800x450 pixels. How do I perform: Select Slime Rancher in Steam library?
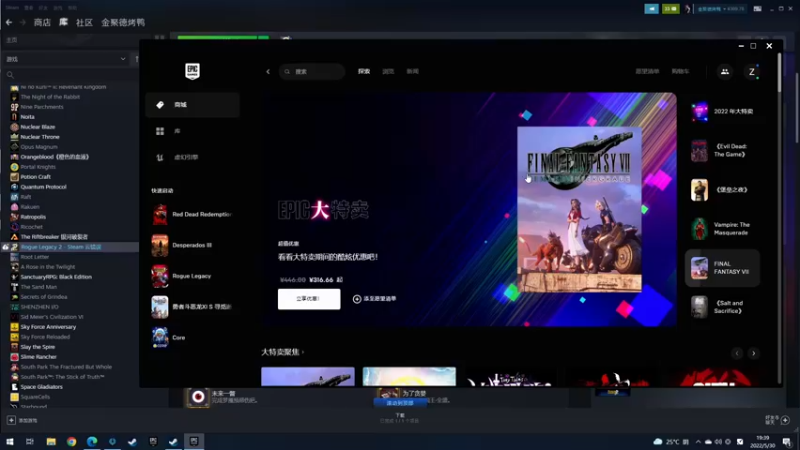pos(38,357)
